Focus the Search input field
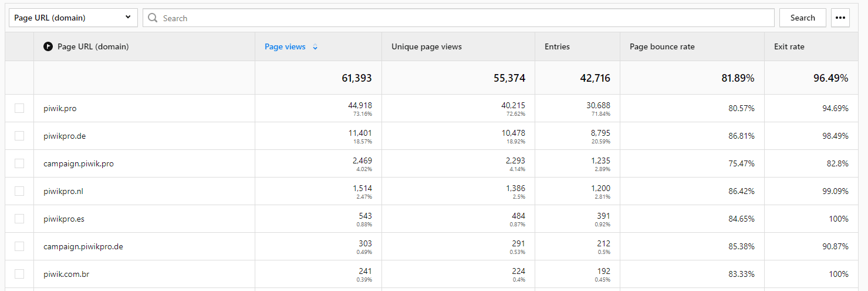Viewport: 868px width, 291px height. pos(458,18)
